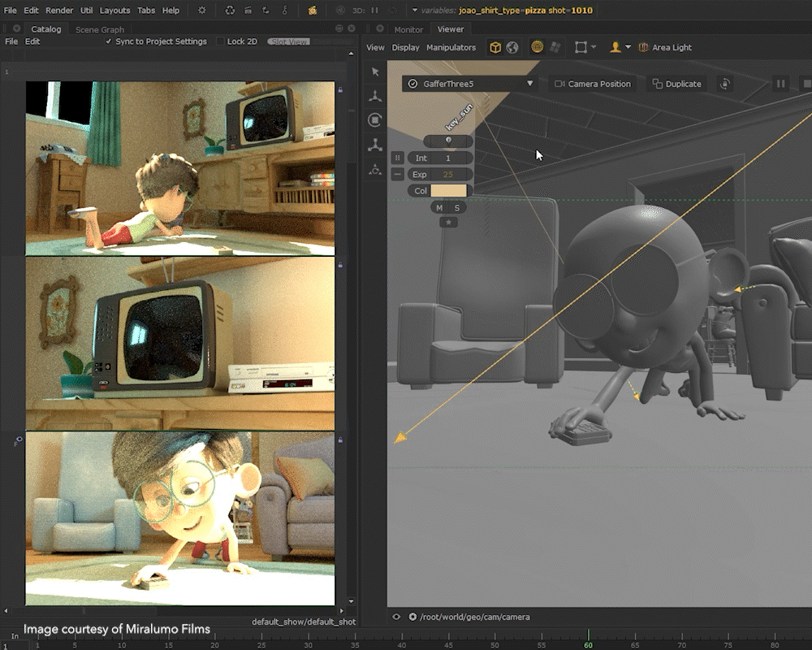Toggle the eye icon beside camera path
This screenshot has height=650, width=812.
(396, 617)
